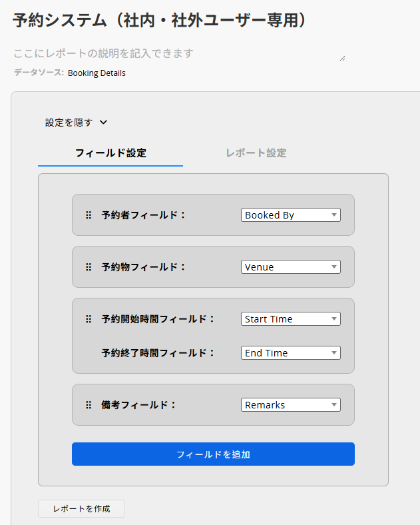Click the drag handle beside 予約物フィールド

(x=89, y=267)
